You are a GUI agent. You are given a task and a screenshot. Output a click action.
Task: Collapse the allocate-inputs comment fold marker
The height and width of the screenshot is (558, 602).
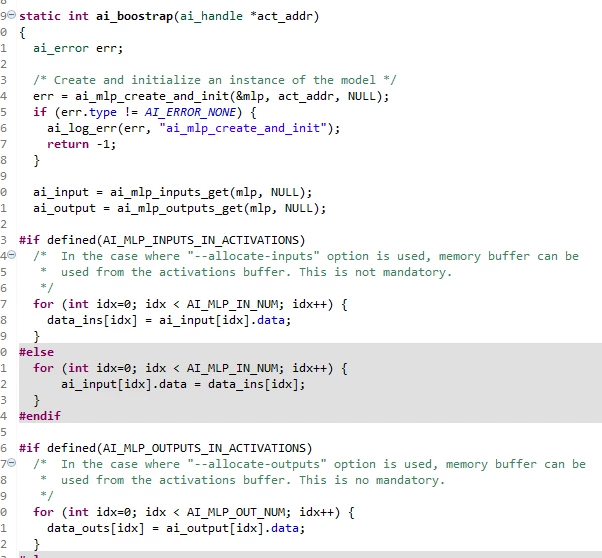[x=12, y=255]
